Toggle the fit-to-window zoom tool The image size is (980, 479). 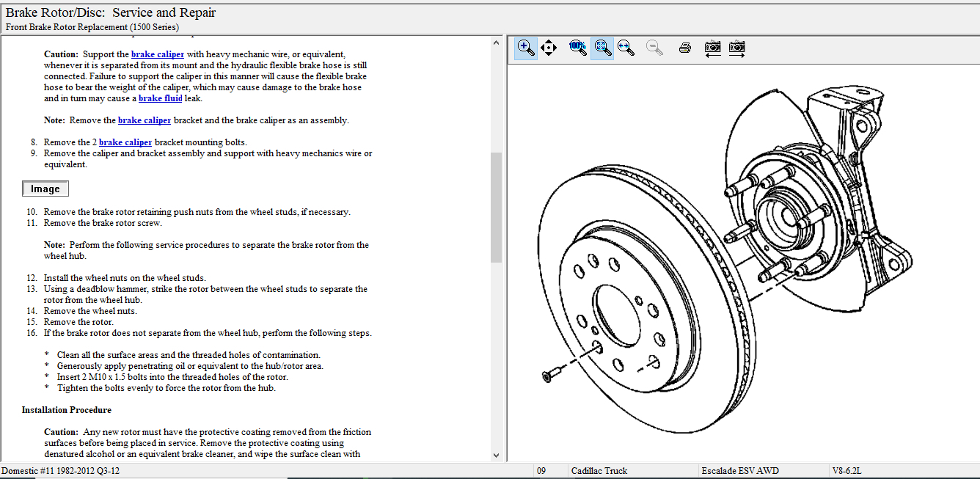point(602,48)
